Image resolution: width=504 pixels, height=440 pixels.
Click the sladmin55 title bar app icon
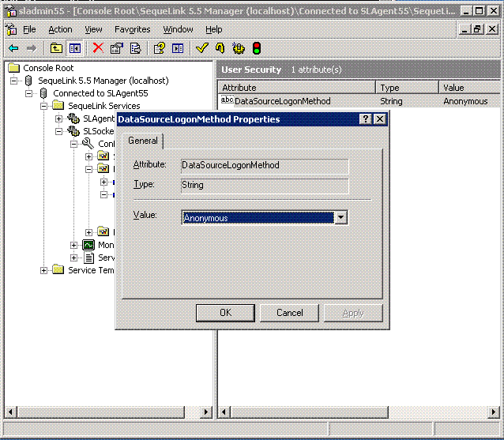(x=10, y=11)
